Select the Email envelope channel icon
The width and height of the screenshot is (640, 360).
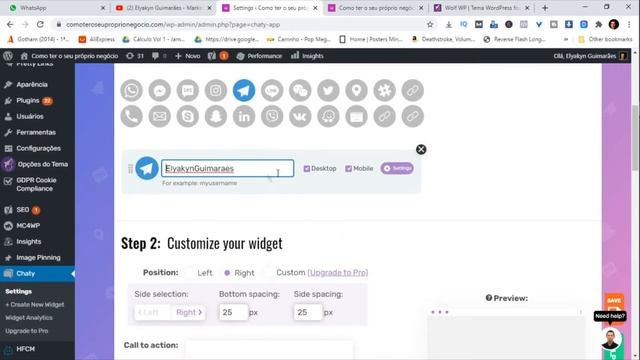tap(160, 116)
